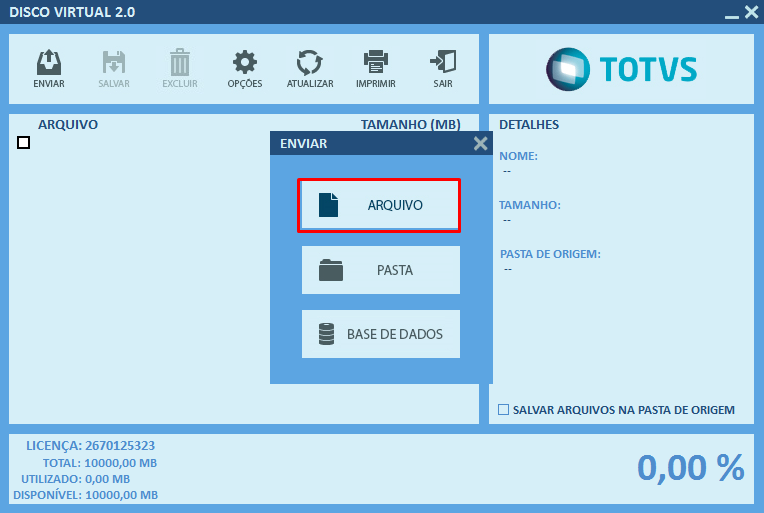Click the Nome: detail label
Image resolution: width=764 pixels, height=513 pixels.
(518, 156)
